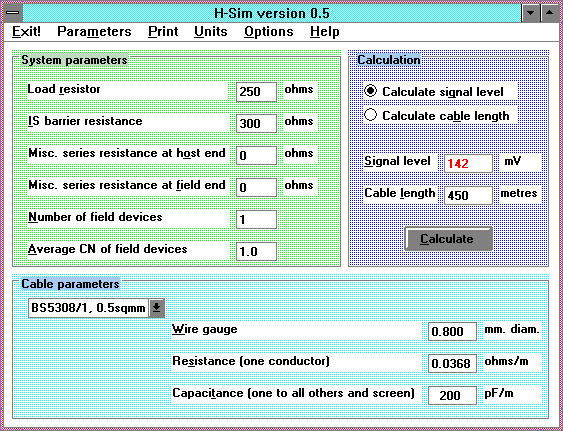The width and height of the screenshot is (563, 431).
Task: Open the Units menu
Action: point(211,32)
